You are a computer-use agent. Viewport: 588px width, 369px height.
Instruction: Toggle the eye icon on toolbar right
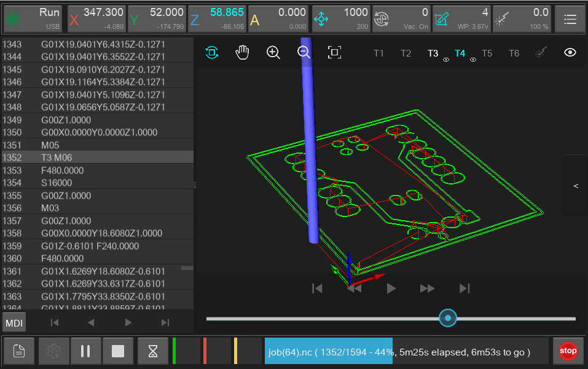coord(570,52)
